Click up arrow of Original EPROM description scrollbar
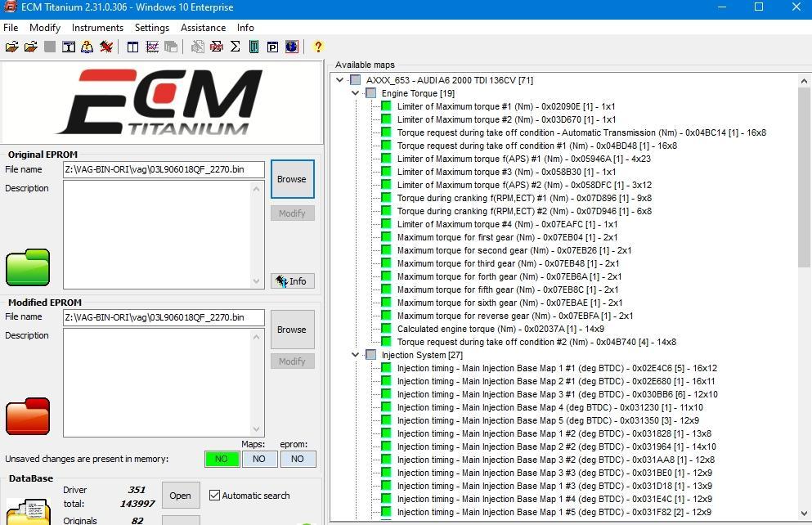The height and width of the screenshot is (525, 812). 256,189
